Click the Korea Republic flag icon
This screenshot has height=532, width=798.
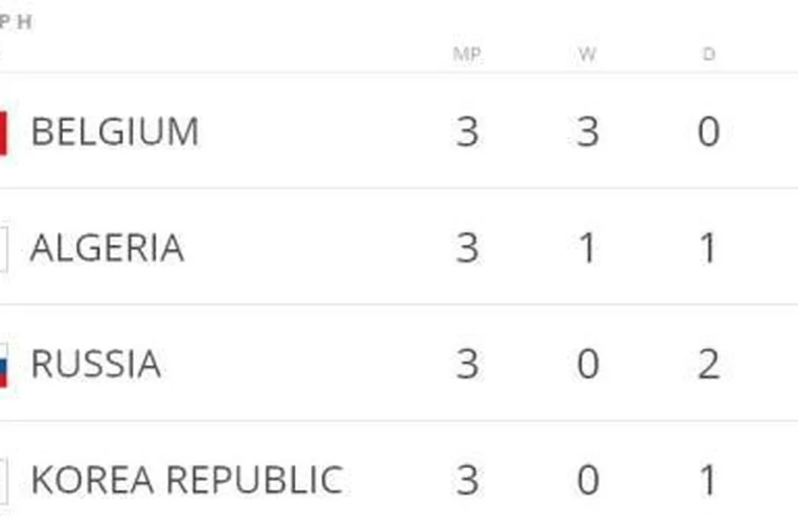coord(4,481)
